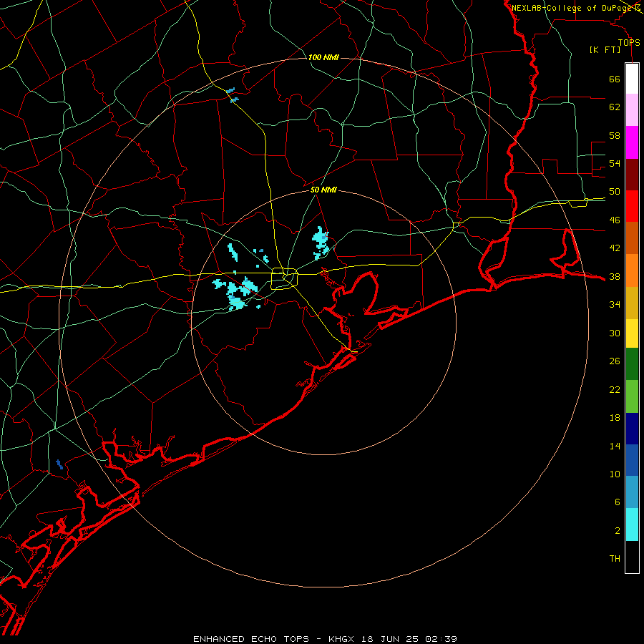Pick the yellow legend color block
Image resolution: width=644 pixels, height=644 pixels.
(632, 333)
